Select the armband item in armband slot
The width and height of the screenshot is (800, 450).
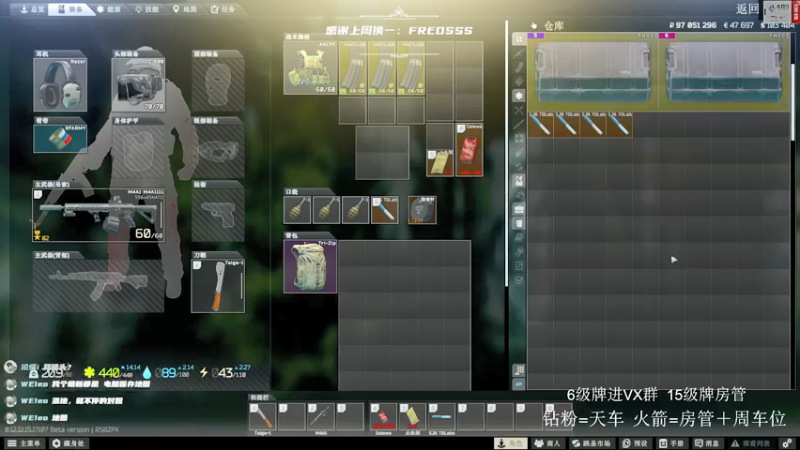click(x=60, y=139)
